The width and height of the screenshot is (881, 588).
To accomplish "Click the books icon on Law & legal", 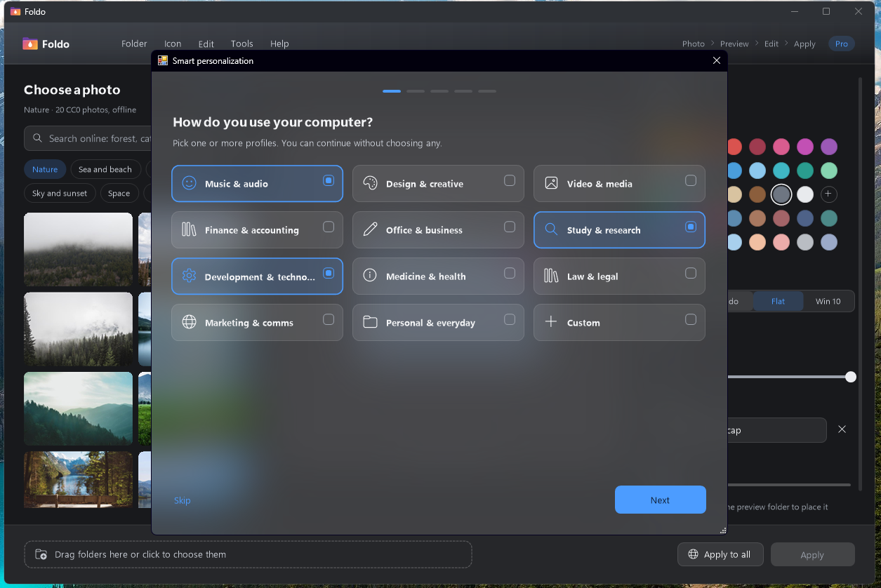I will coord(551,276).
